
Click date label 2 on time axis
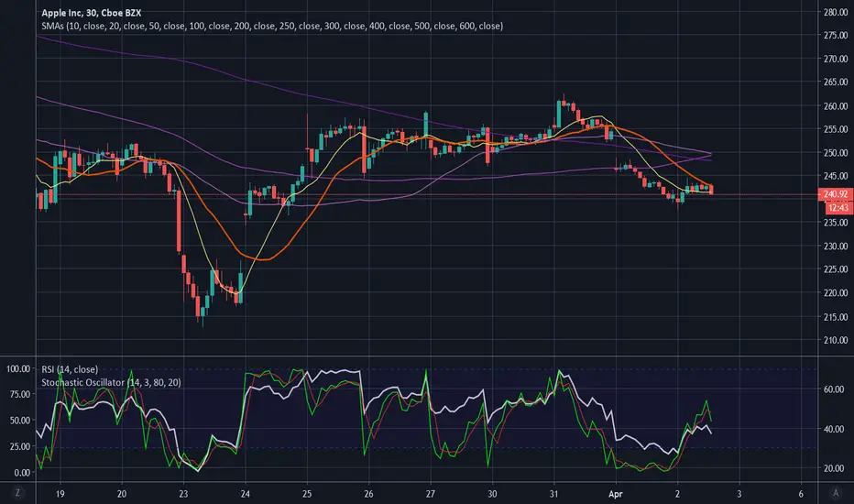(x=677, y=494)
